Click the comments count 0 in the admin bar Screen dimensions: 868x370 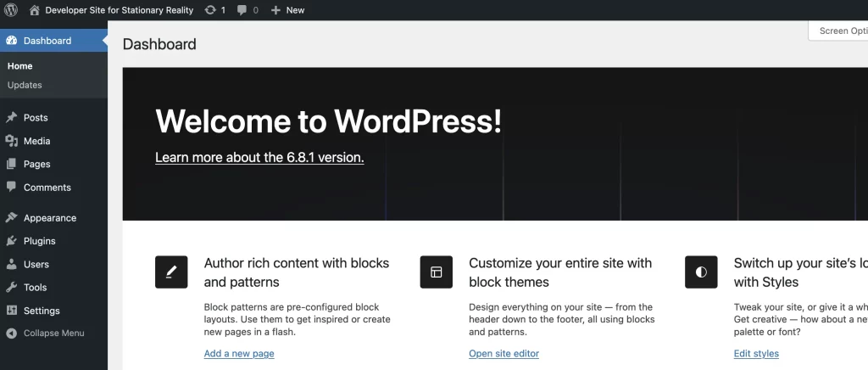(255, 10)
